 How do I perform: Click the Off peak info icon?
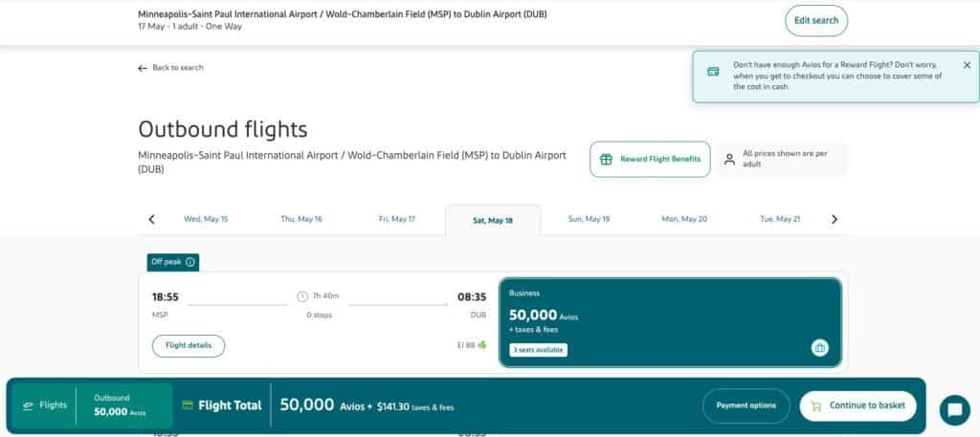pyautogui.click(x=190, y=262)
